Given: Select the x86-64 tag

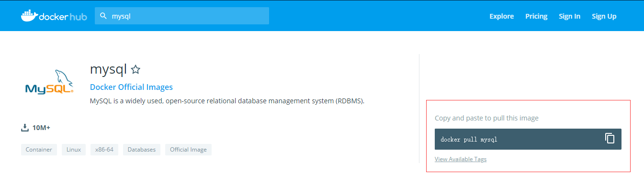Looking at the screenshot, I should click(x=104, y=150).
